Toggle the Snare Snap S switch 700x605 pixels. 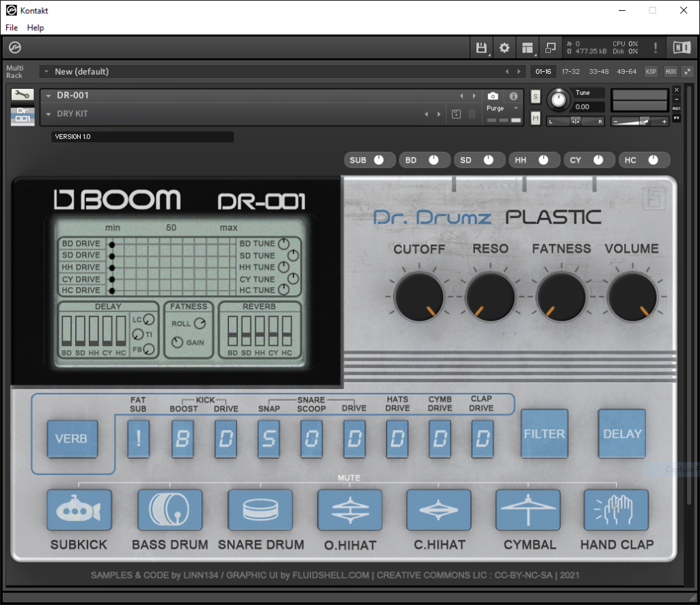[x=269, y=439]
